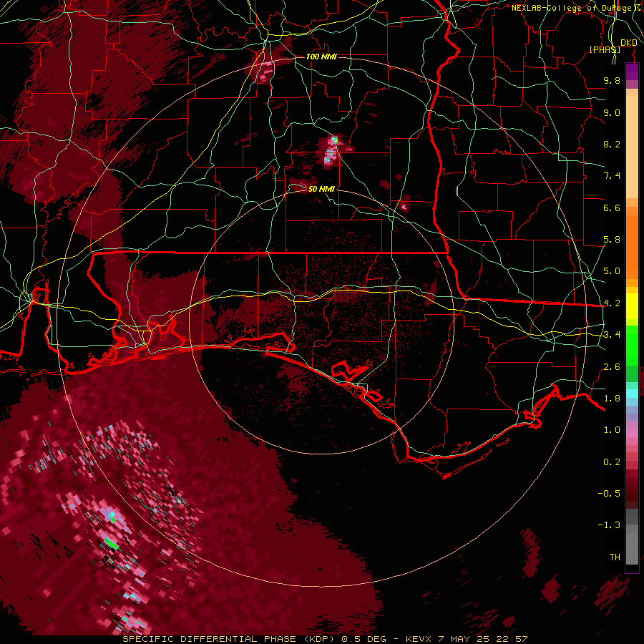Click the 4.2 scale value
The width and height of the screenshot is (644, 644).
point(612,303)
